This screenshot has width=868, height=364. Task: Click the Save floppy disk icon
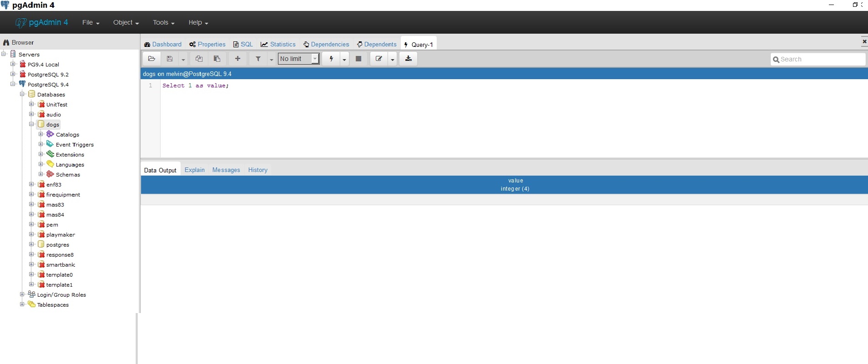170,59
